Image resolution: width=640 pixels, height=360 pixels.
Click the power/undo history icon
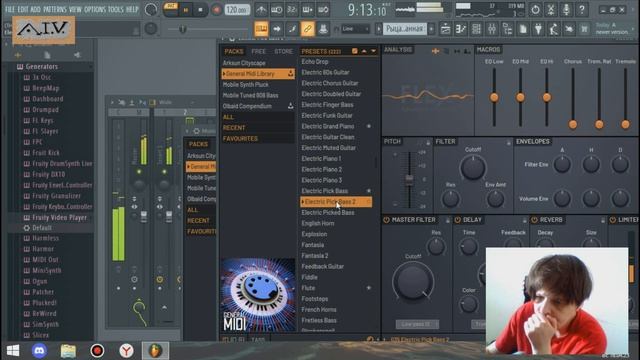click(x=535, y=9)
